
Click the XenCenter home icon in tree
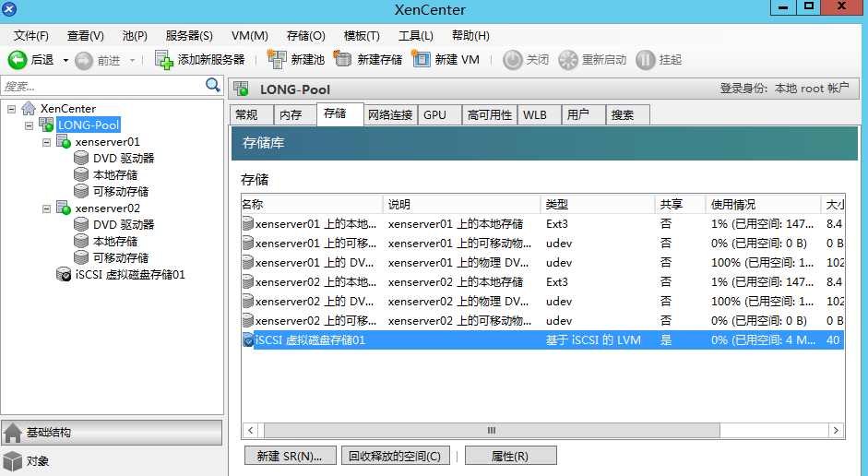[29, 108]
